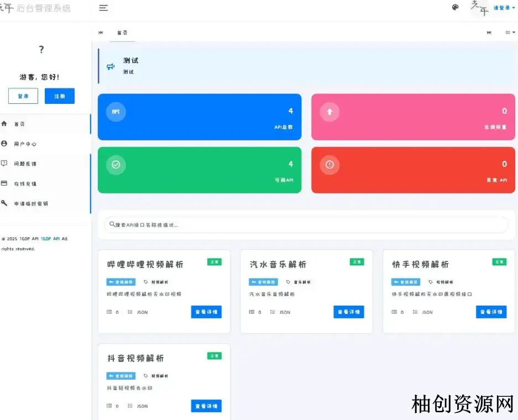This screenshot has height=420, width=518.
Task: Expand the 请登录 user dropdown
Action: 504,8
